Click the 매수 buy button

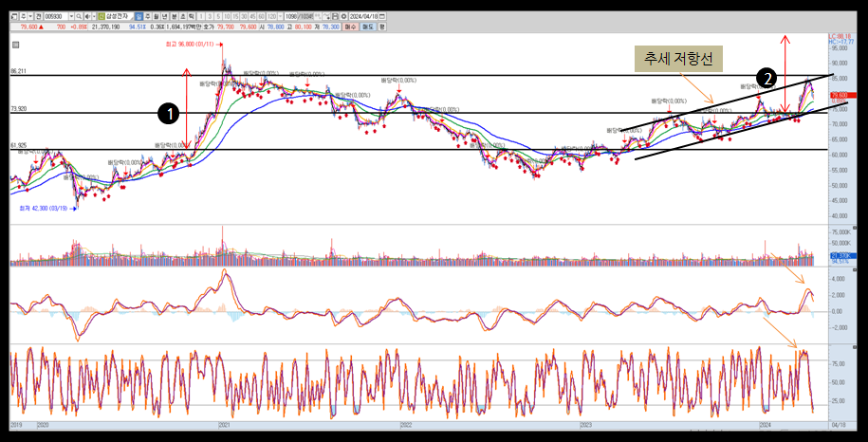[350, 28]
